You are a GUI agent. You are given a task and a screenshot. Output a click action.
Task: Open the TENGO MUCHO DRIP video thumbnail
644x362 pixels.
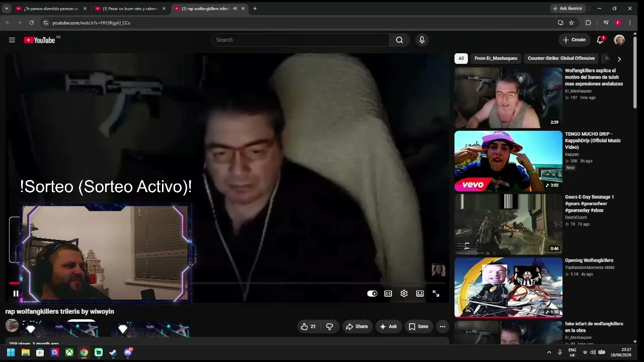(x=508, y=161)
